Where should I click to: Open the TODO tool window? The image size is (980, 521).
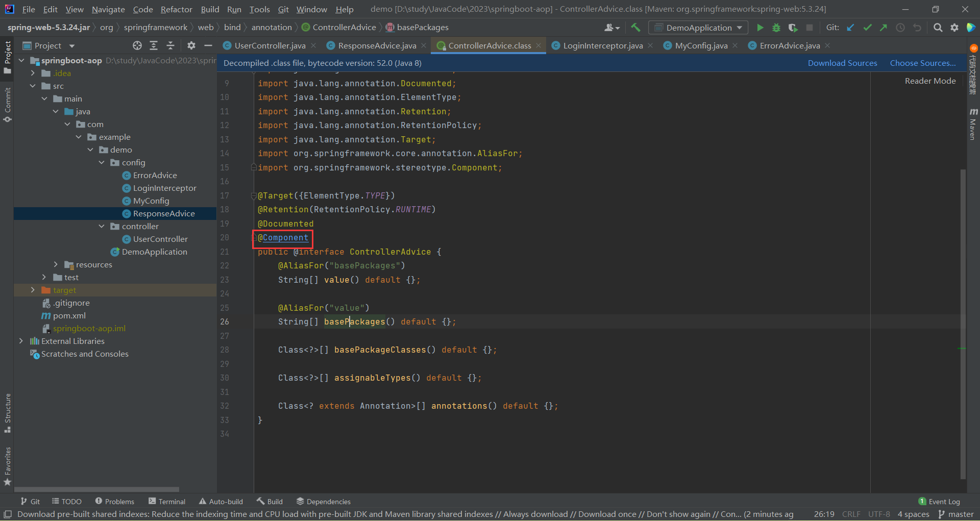(x=66, y=502)
